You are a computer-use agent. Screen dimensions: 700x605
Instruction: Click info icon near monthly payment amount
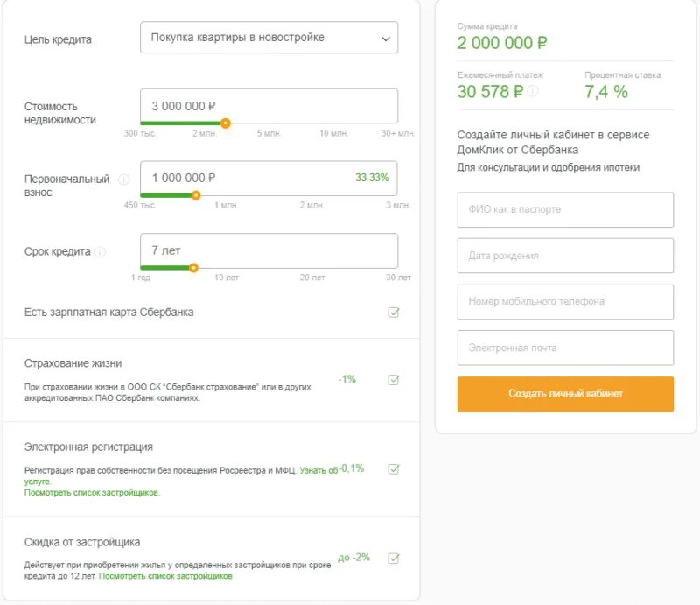point(533,91)
